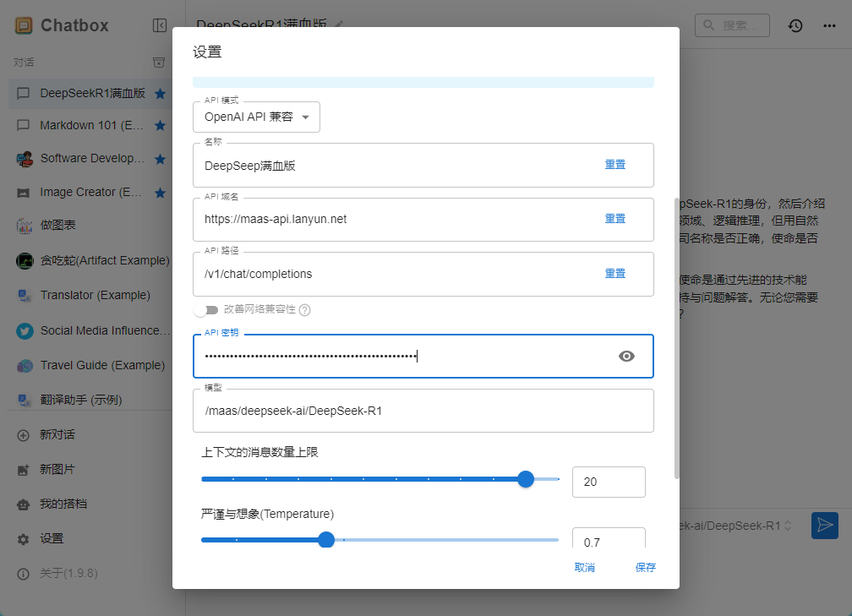Click the star on DeepSeekR1满血版
The image size is (852, 616).
coord(160,94)
